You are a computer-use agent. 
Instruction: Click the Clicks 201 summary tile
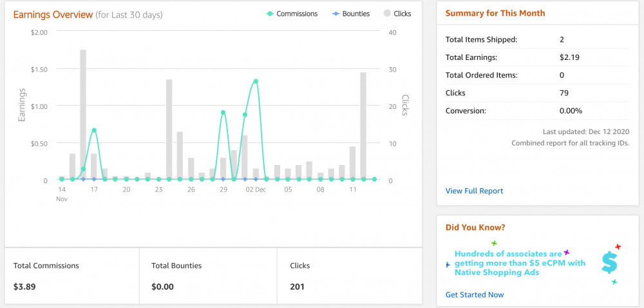coord(348,275)
